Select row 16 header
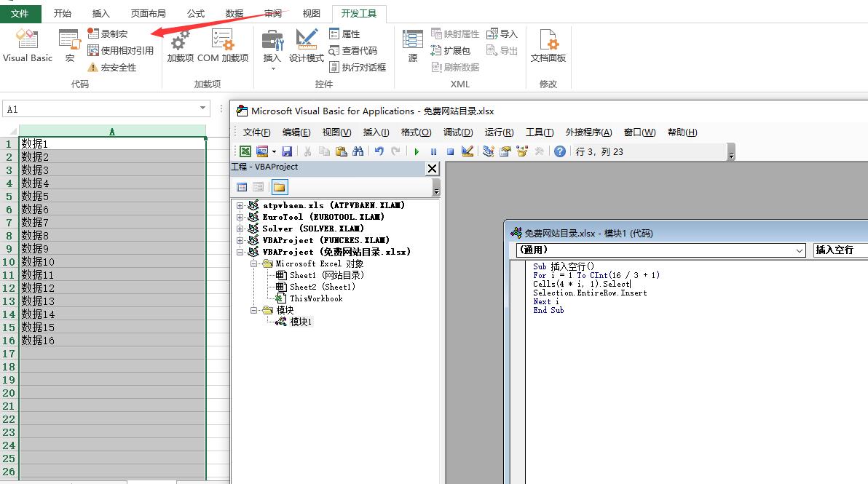Viewport: 868px width, 484px height. coord(9,341)
